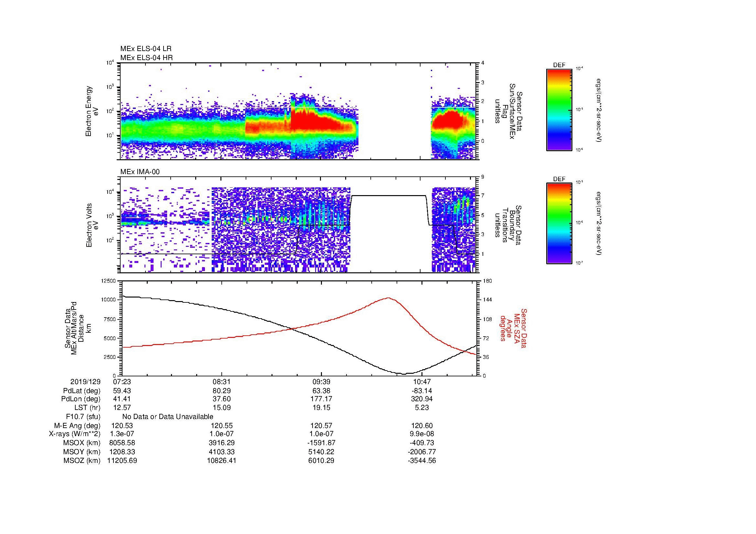Select the M-E angle value '120.53'
Viewport: 756px width, 534px height.
122,426
